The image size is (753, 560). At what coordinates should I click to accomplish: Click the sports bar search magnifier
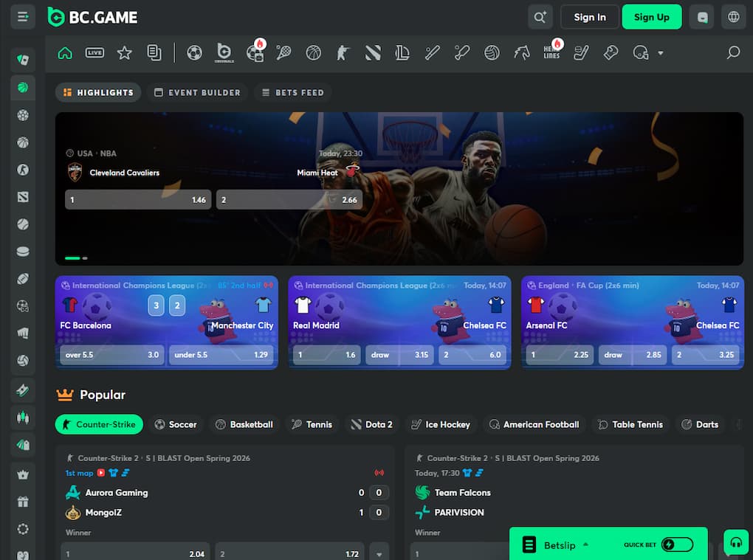click(x=733, y=52)
